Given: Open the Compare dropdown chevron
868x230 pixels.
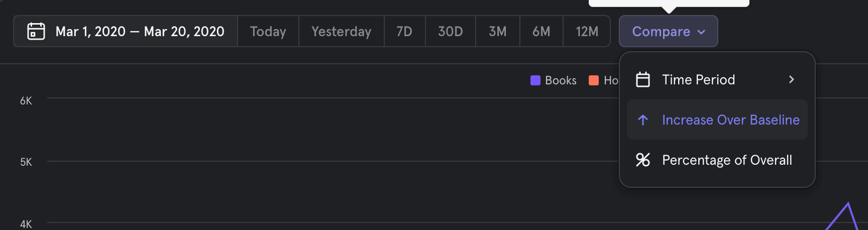Looking at the screenshot, I should (x=702, y=32).
